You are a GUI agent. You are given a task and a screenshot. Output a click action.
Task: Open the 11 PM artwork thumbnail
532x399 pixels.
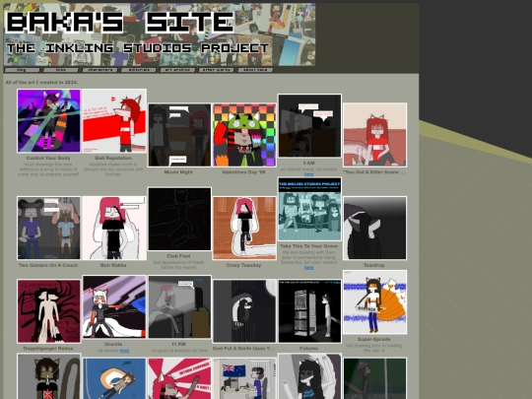[179, 306]
